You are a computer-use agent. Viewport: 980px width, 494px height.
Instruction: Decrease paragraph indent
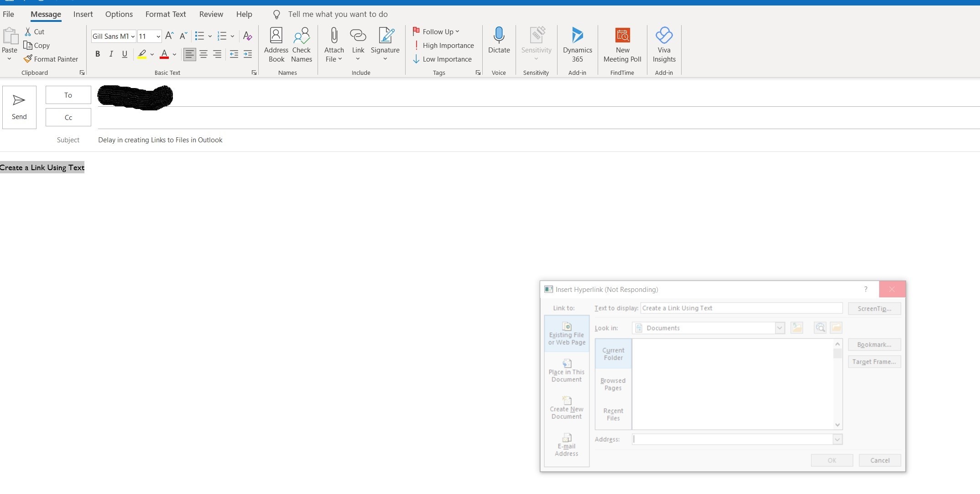(x=234, y=54)
